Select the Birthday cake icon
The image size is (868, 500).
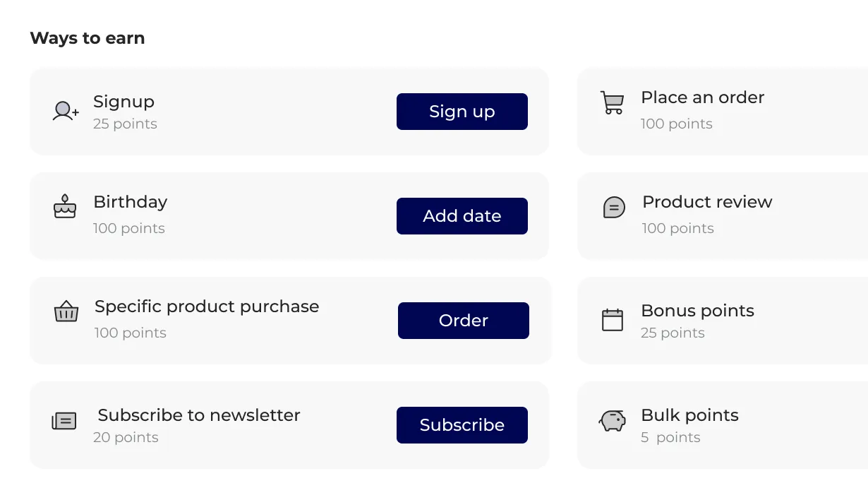click(x=64, y=207)
